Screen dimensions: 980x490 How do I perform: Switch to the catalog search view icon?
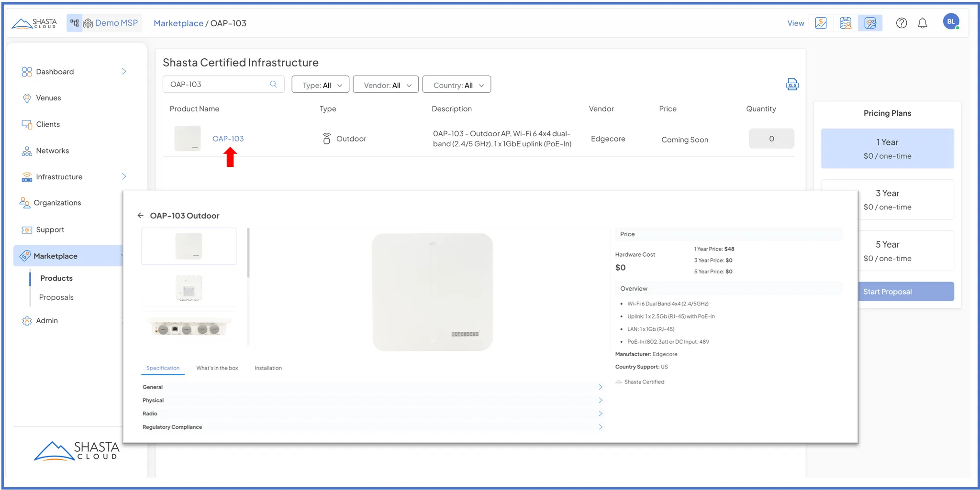pos(846,23)
